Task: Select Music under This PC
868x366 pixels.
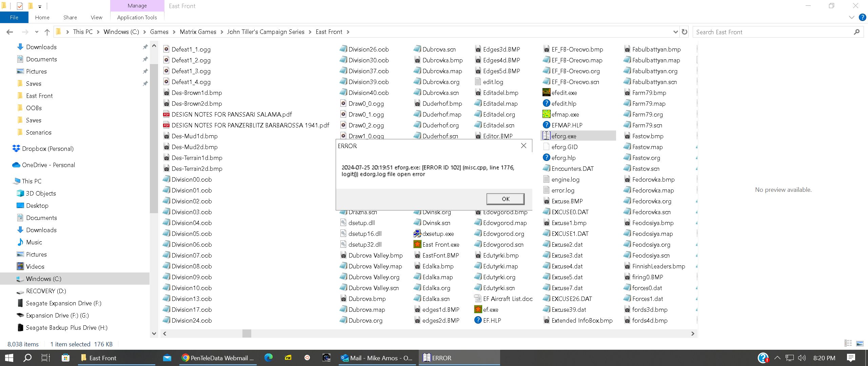Action: pos(34,242)
